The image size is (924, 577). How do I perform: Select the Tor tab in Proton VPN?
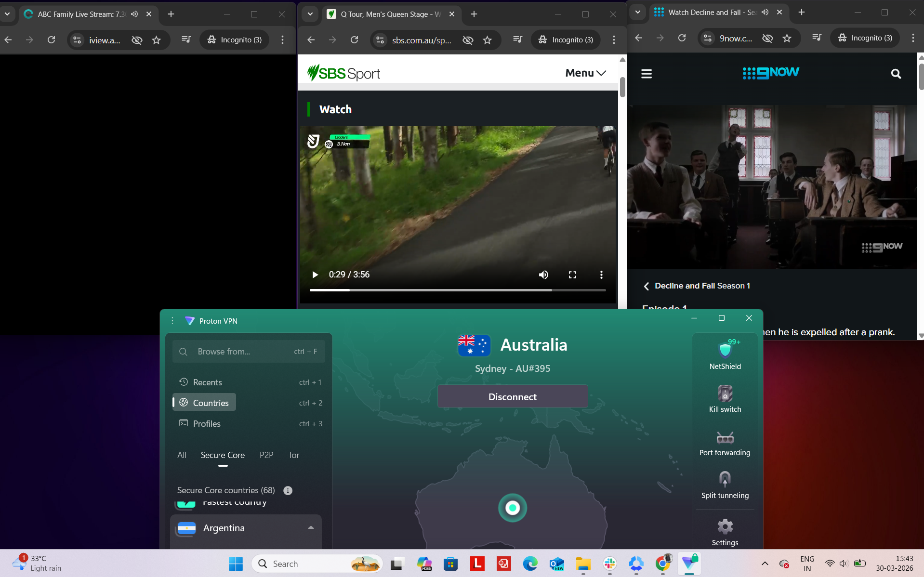click(293, 455)
